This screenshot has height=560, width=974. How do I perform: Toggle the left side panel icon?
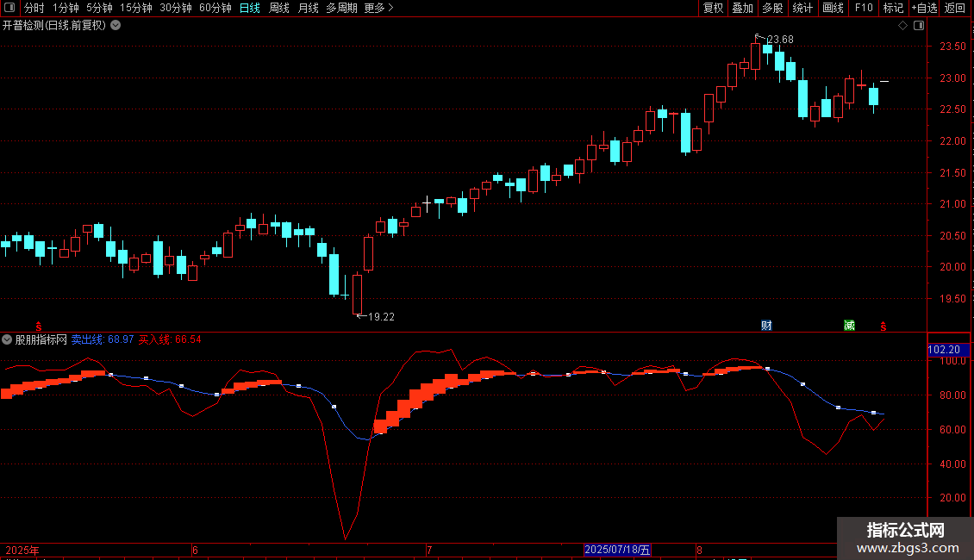pyautogui.click(x=9, y=8)
